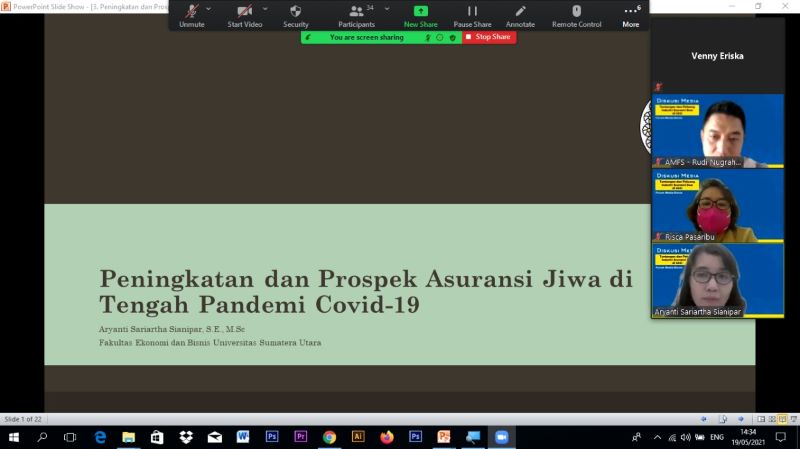
Task: Click the 'You are screen sharing' status label
Action: pos(366,37)
